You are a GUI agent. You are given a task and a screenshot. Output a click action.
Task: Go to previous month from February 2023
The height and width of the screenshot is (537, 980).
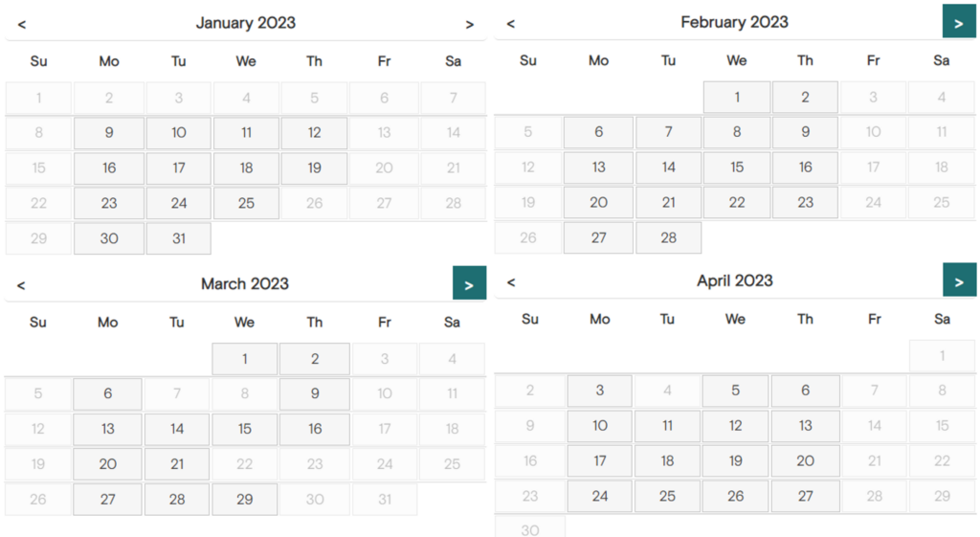point(510,23)
